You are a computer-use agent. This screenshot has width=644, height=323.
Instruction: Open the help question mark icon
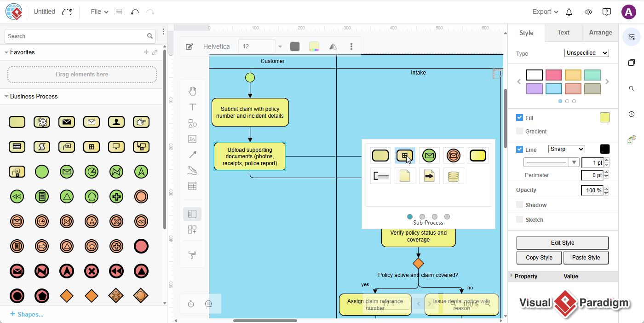tap(607, 12)
